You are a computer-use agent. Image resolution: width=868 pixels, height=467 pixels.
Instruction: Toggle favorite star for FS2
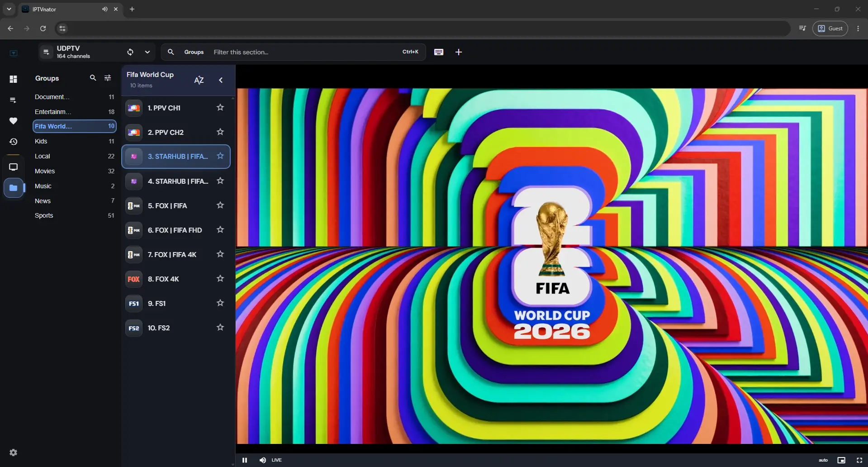220,328
